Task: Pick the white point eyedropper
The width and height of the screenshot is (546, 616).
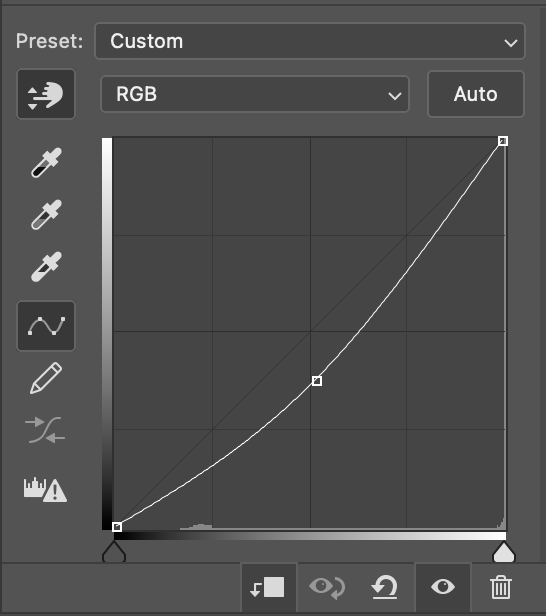Action: pos(46,267)
